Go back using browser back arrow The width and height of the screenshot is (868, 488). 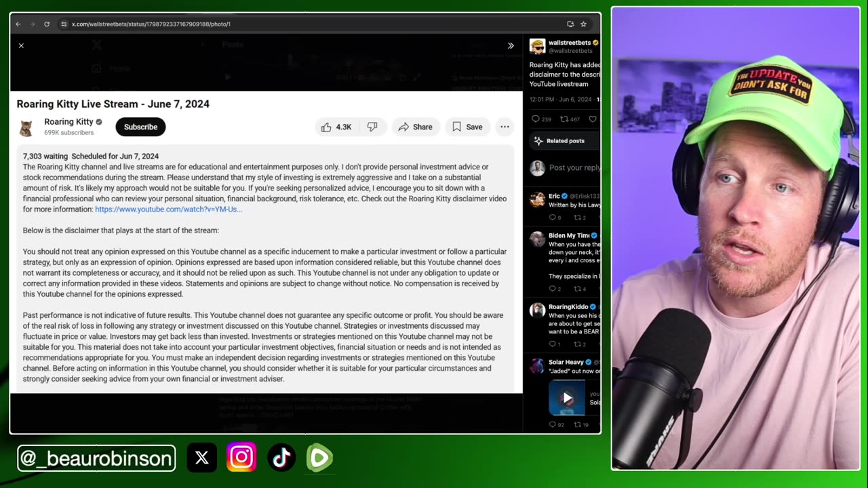(18, 24)
